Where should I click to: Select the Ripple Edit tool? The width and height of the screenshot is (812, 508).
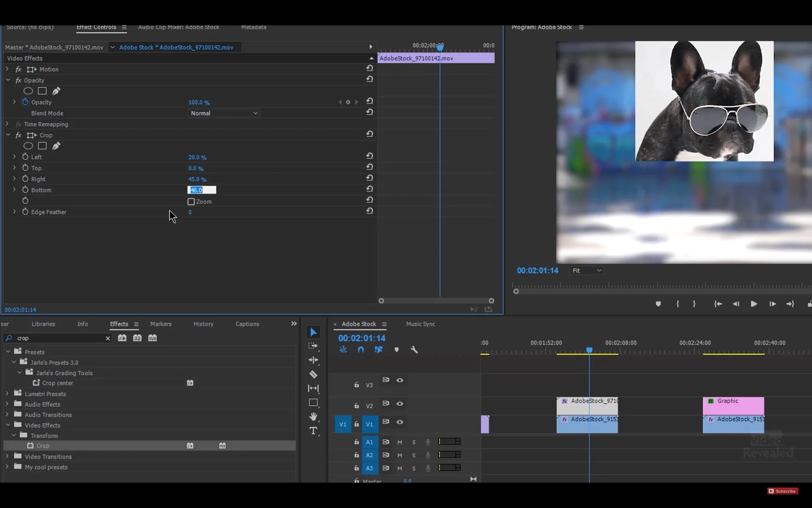(x=313, y=360)
